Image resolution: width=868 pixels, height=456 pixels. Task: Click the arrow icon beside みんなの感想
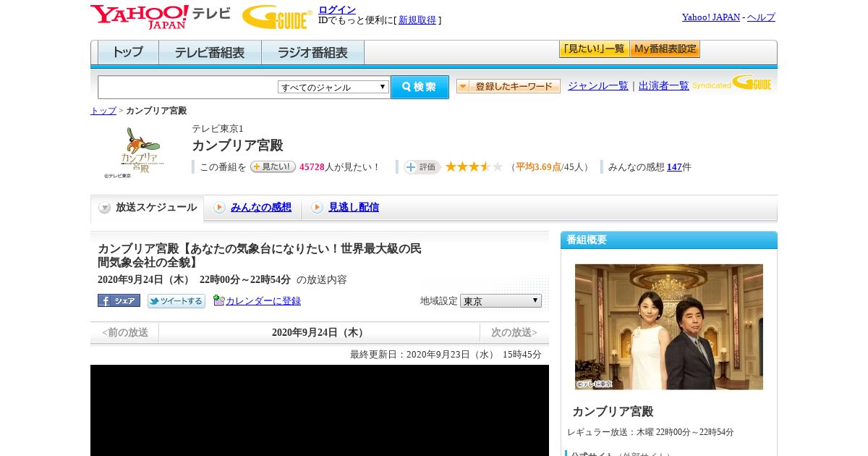pyautogui.click(x=219, y=208)
